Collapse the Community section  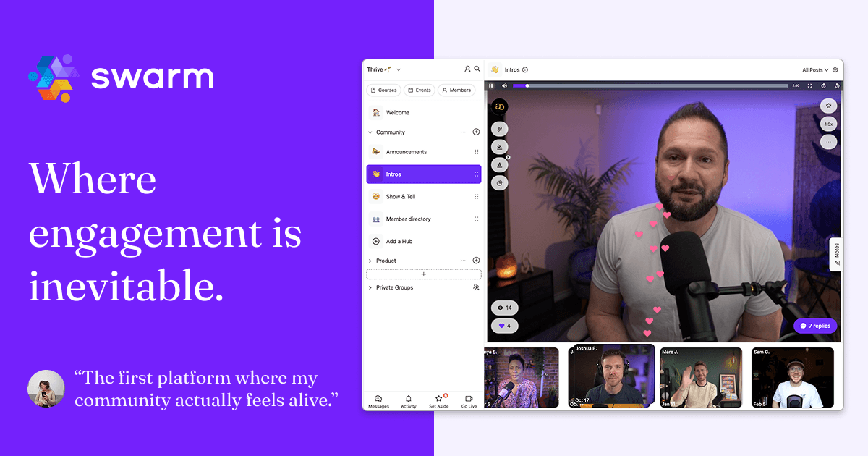click(370, 132)
